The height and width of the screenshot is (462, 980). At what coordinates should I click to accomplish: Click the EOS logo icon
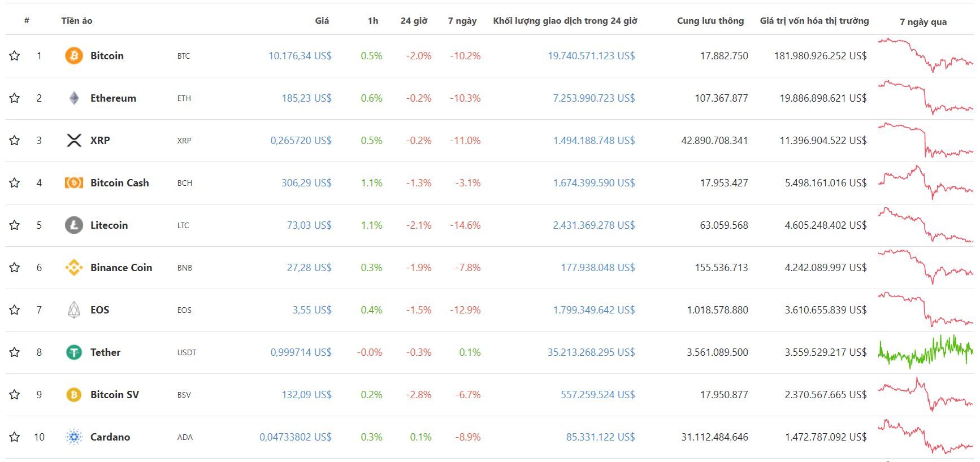pyautogui.click(x=74, y=310)
